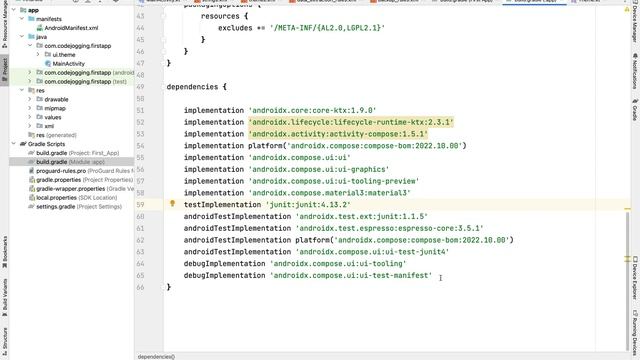Click the Gradle Scripts elephant icon

[23, 144]
